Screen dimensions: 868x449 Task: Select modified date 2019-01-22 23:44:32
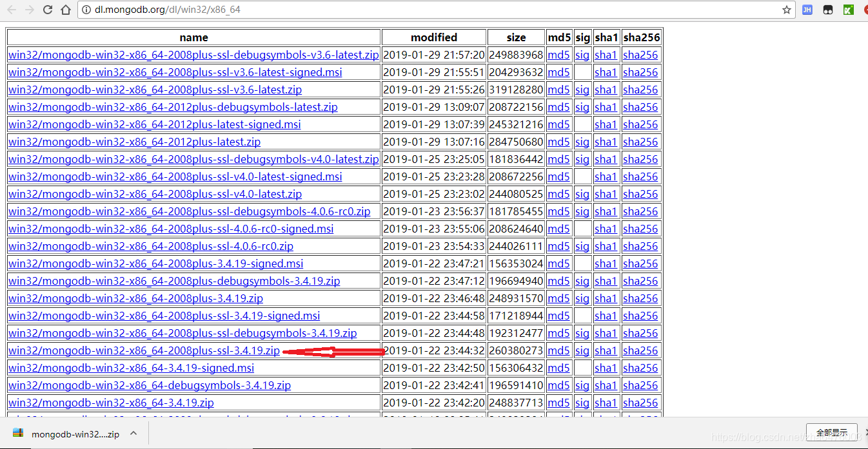434,350
